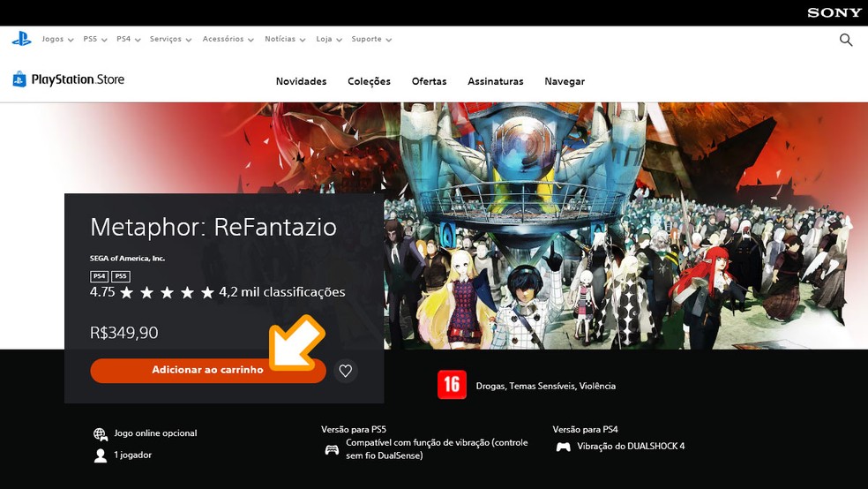Open the Acessórios dropdown
The width and height of the screenshot is (868, 489).
[x=228, y=40]
